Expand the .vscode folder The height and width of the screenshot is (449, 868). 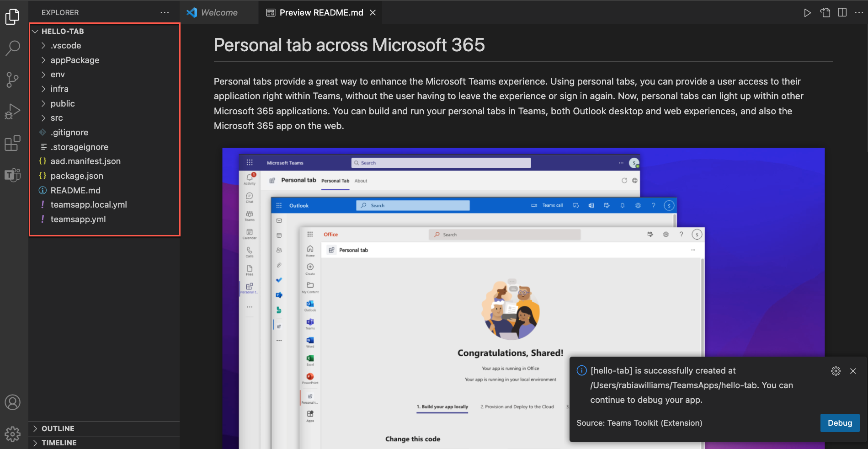click(x=105, y=46)
